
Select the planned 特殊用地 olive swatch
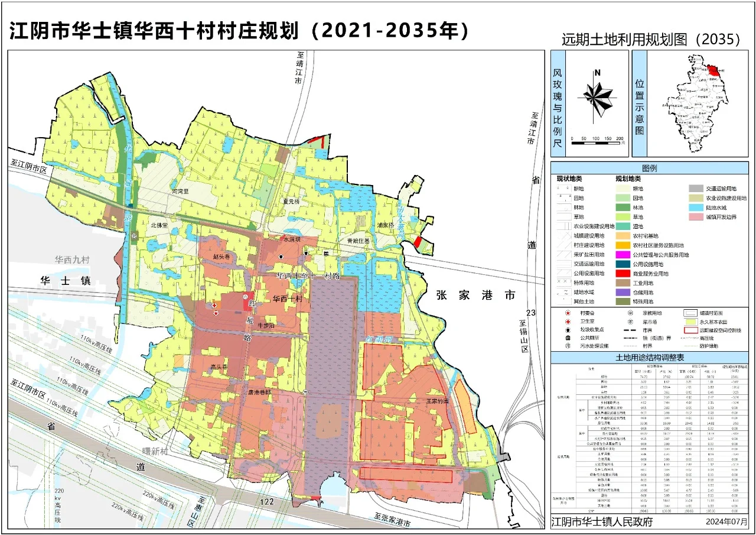pos(623,301)
